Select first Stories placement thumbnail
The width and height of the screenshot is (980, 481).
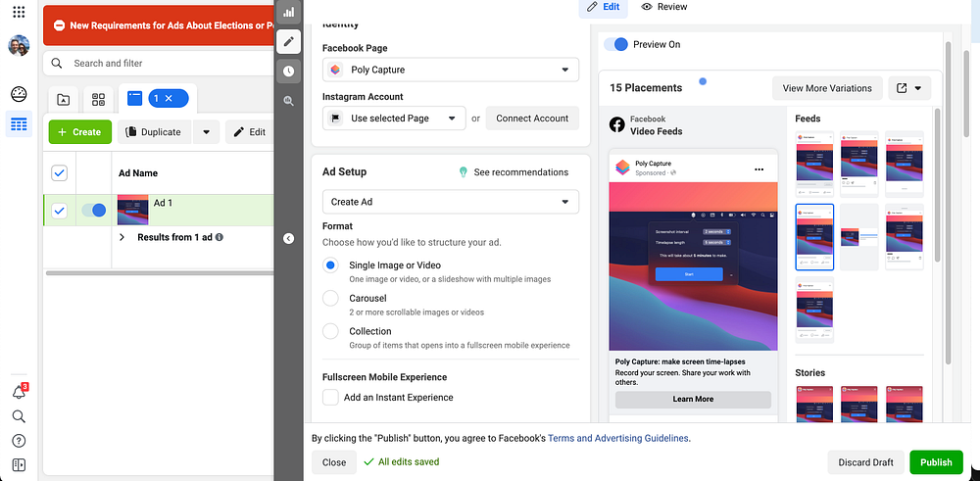click(x=813, y=404)
